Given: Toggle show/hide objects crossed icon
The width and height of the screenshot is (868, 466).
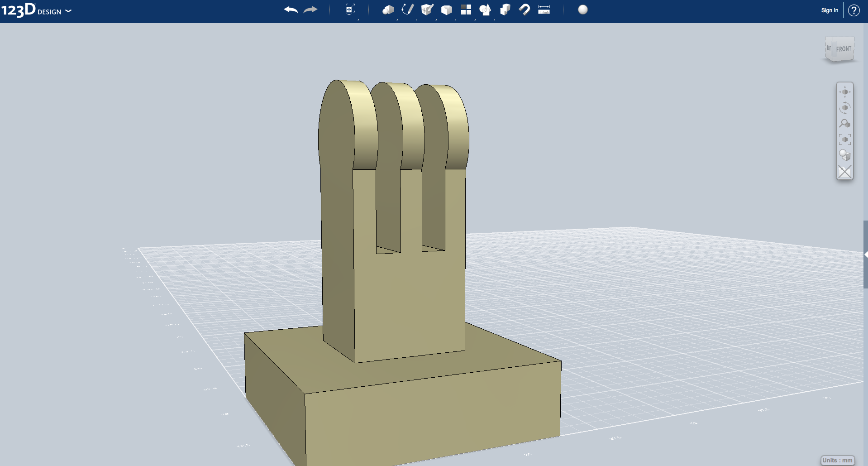Looking at the screenshot, I should pos(845,172).
